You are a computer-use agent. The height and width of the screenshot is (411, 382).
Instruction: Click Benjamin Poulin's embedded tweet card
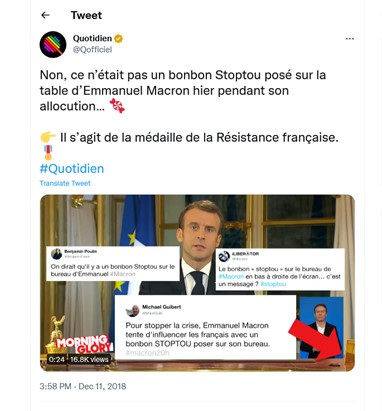pos(113,263)
